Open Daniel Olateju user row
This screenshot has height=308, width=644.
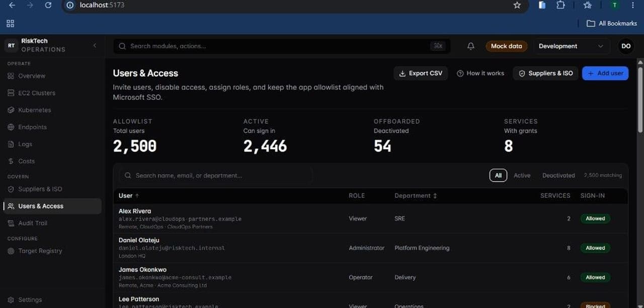[x=371, y=248]
